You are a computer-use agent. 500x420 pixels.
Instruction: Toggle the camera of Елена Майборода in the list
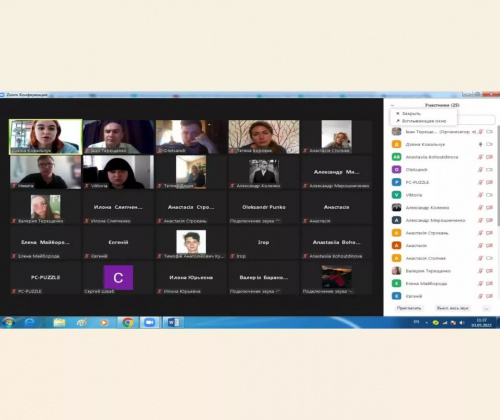coord(489,283)
